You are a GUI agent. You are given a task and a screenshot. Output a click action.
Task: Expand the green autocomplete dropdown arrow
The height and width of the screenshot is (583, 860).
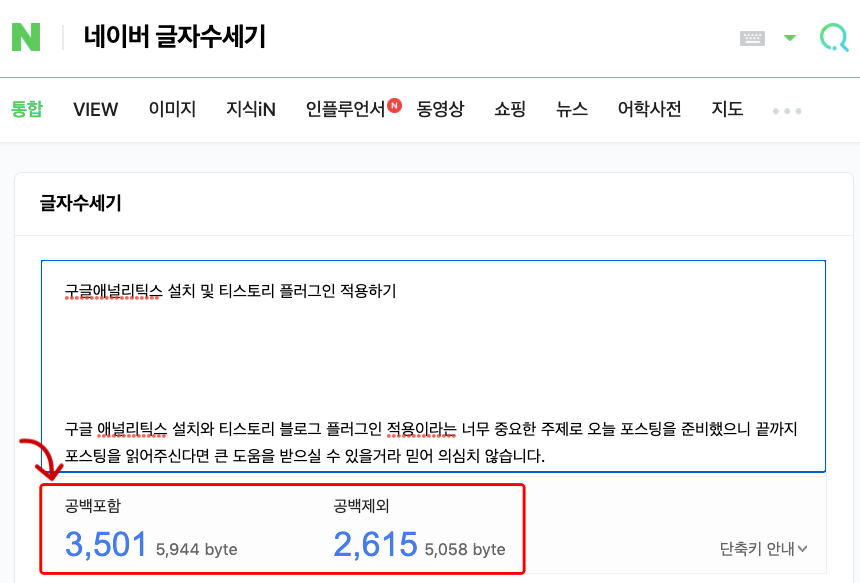790,38
